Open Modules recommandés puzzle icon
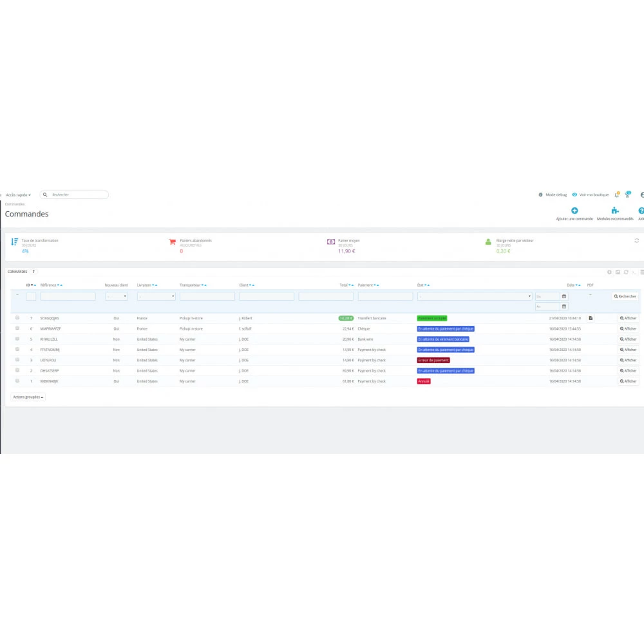The width and height of the screenshot is (644, 644). point(615,211)
